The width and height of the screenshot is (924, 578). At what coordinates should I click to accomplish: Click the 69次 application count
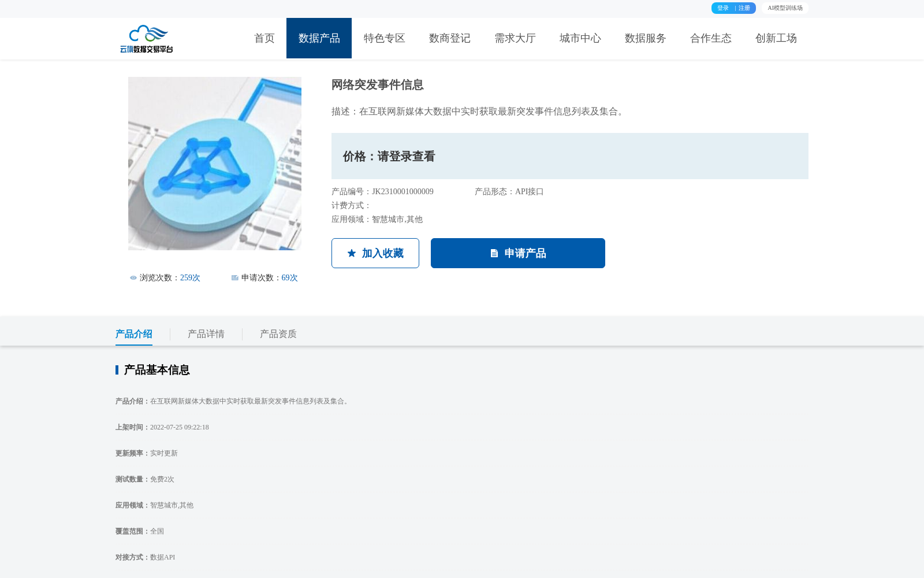click(x=290, y=278)
